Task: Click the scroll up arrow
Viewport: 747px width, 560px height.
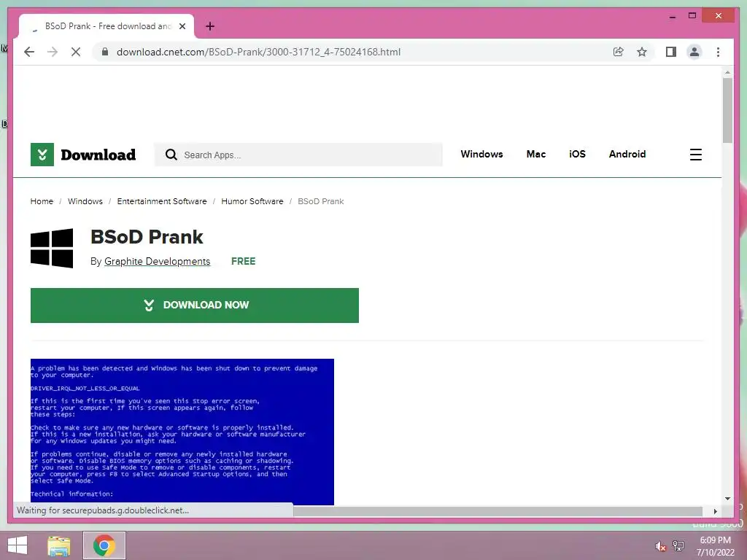Action: [x=727, y=72]
